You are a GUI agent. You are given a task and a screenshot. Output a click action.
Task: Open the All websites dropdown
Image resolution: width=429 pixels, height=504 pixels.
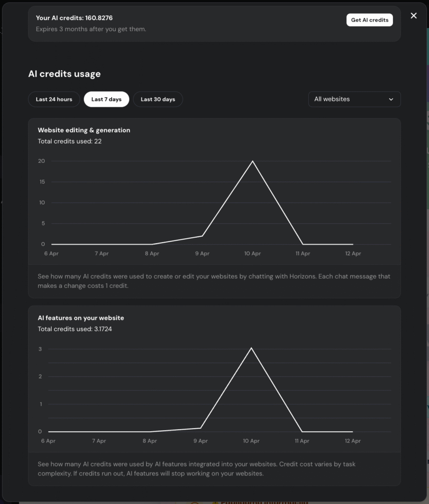[x=354, y=99]
